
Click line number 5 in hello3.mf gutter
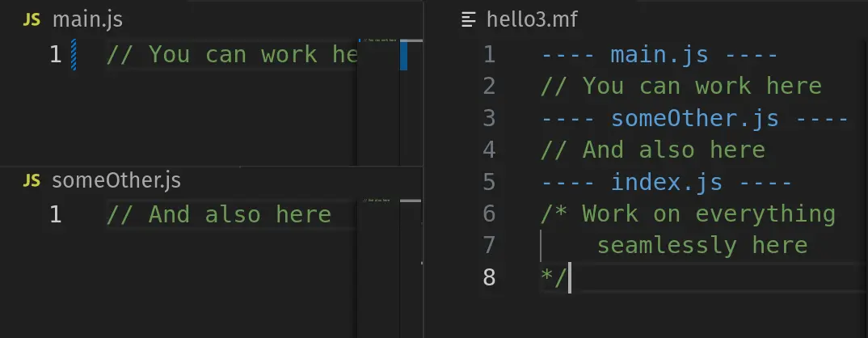489,182
